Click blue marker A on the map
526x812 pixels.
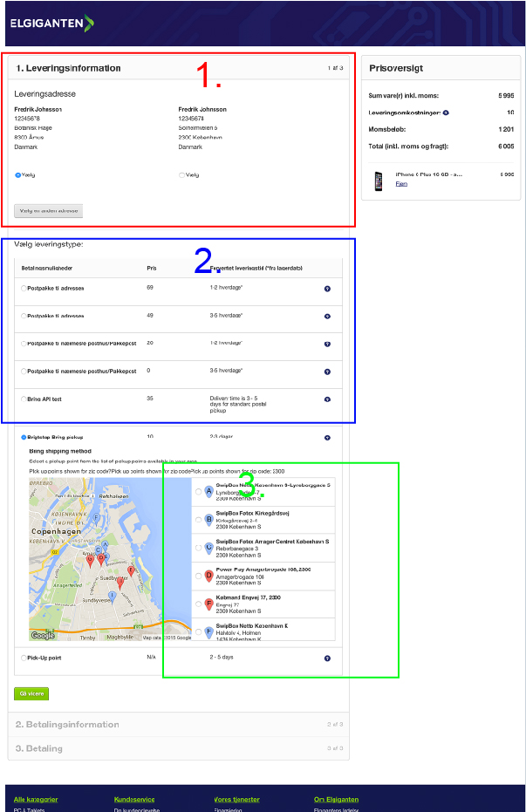click(x=105, y=546)
